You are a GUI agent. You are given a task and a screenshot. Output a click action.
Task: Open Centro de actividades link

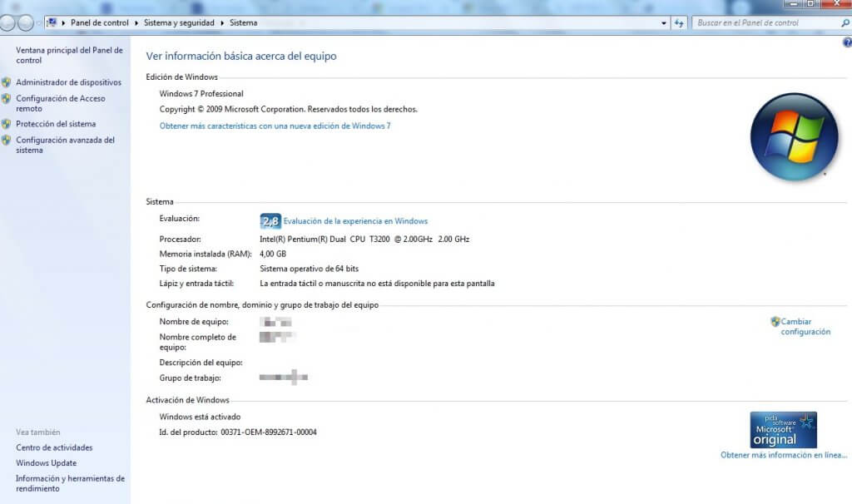pos(54,447)
